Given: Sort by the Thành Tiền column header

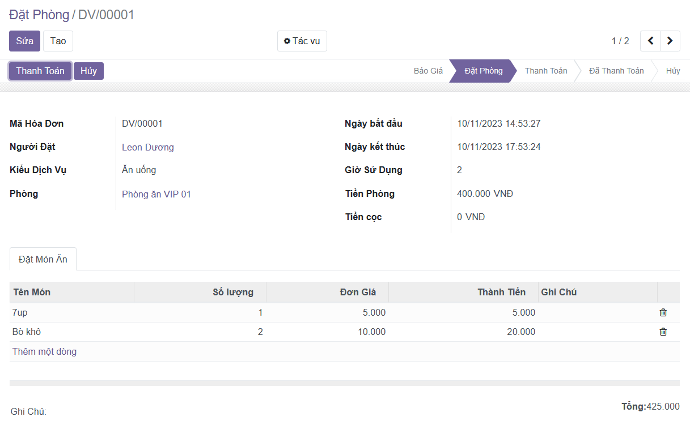Looking at the screenshot, I should (x=501, y=292).
